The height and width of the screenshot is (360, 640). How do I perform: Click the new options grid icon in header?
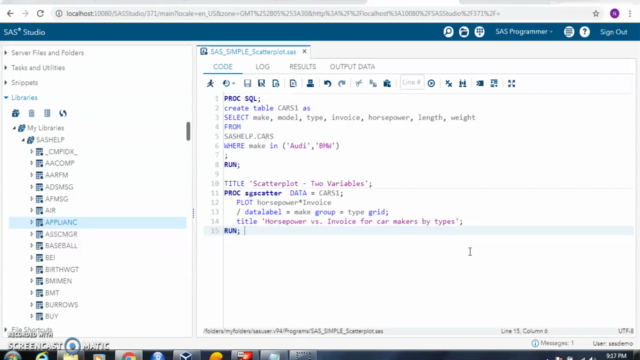[480, 32]
